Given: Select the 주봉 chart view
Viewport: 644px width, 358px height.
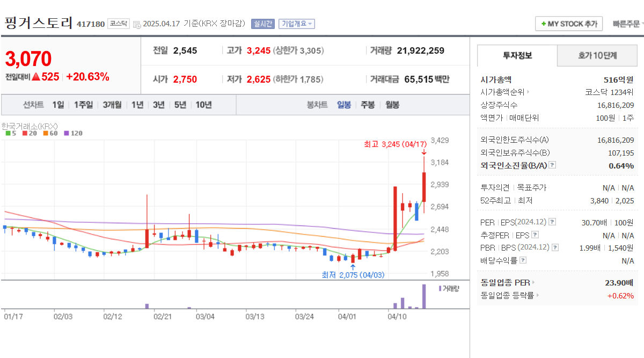Looking at the screenshot, I should coord(367,105).
